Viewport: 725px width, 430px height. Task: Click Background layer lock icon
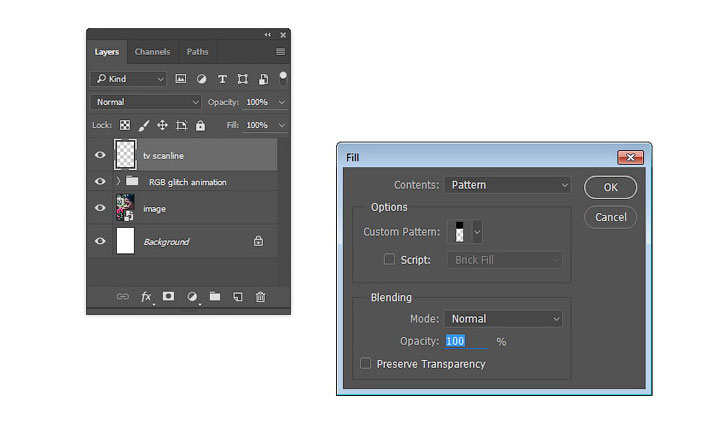[x=258, y=241]
